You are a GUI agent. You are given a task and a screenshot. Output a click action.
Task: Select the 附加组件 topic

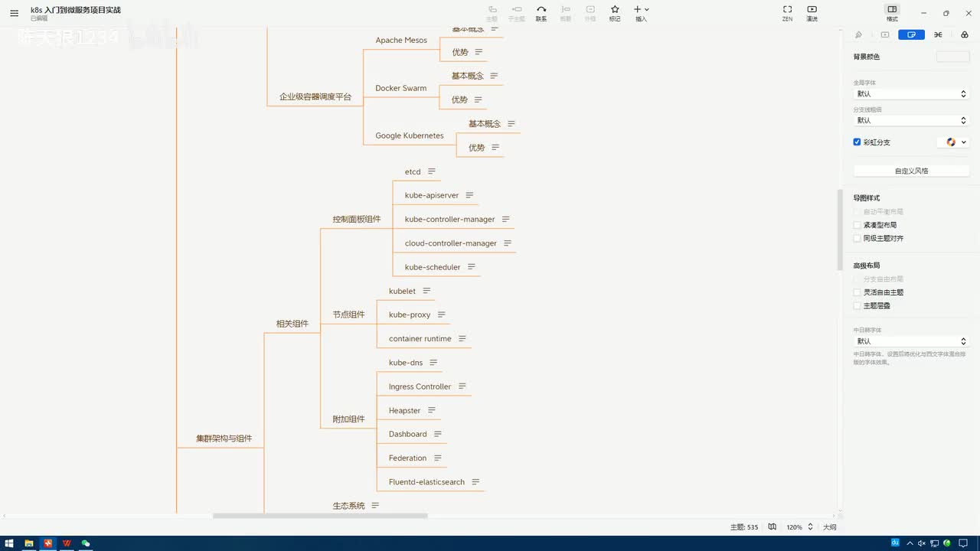click(x=348, y=419)
